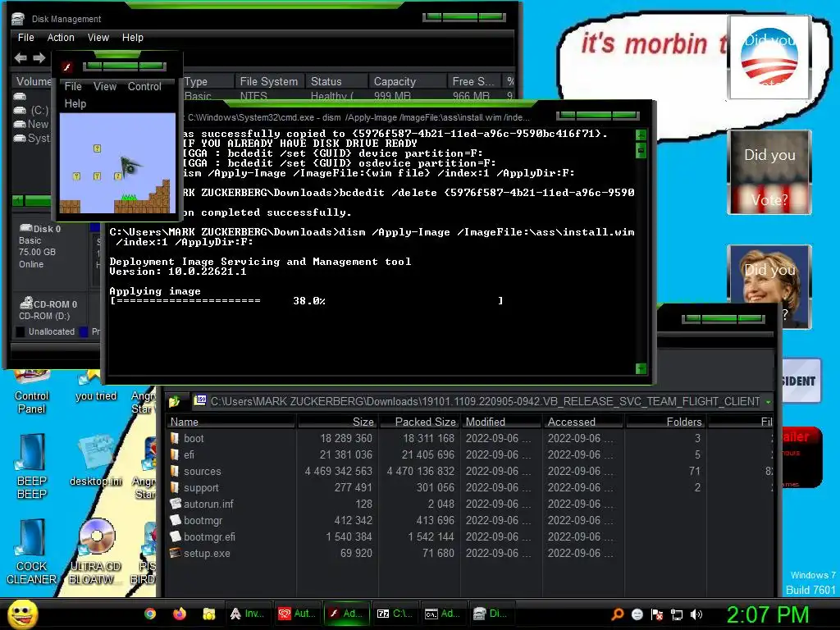Sort by the Free S... column header
Image resolution: width=840 pixels, height=630 pixels.
click(472, 81)
